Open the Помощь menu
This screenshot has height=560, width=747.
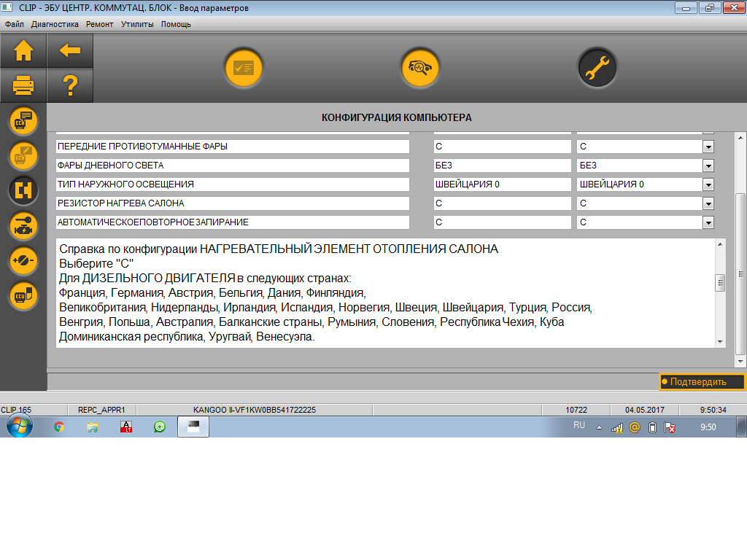176,24
